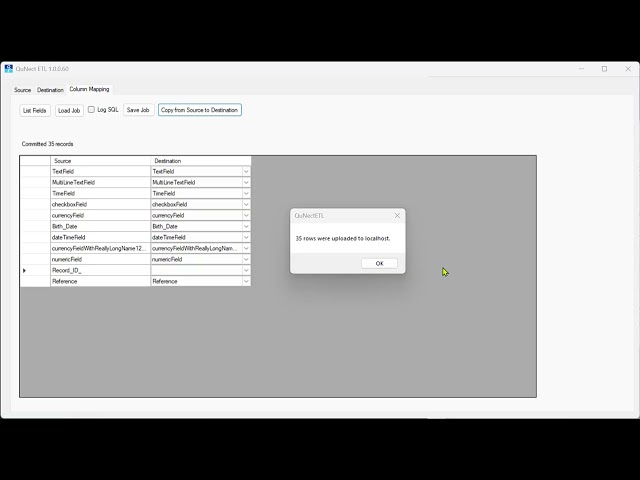Select the Birth_Date source cell

pos(100,227)
